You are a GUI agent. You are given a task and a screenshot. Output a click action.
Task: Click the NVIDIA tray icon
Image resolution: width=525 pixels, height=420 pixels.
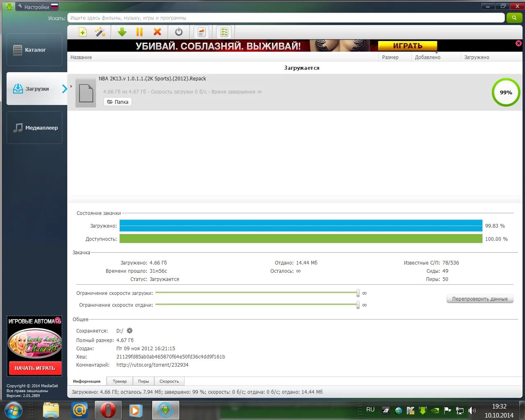click(x=435, y=410)
